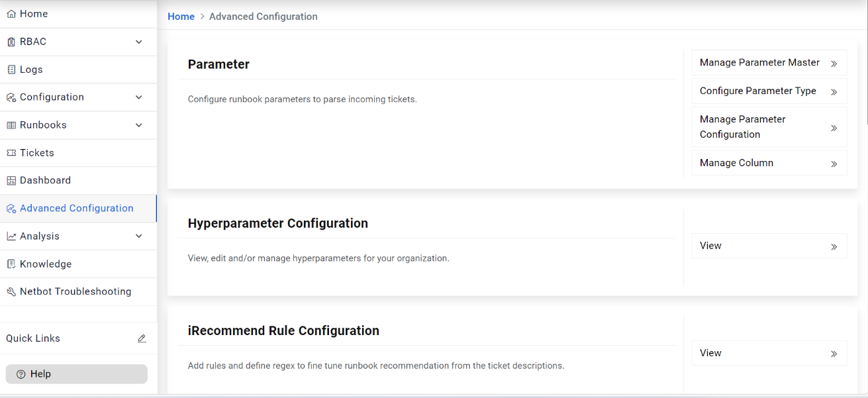868x398 pixels.
Task: Click the Logs icon in sidebar
Action: click(11, 70)
